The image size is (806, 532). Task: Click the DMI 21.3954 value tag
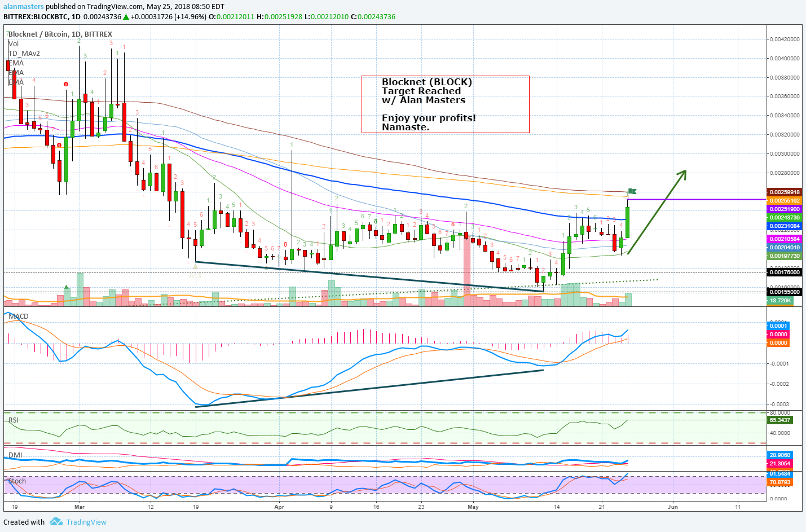coord(780,463)
